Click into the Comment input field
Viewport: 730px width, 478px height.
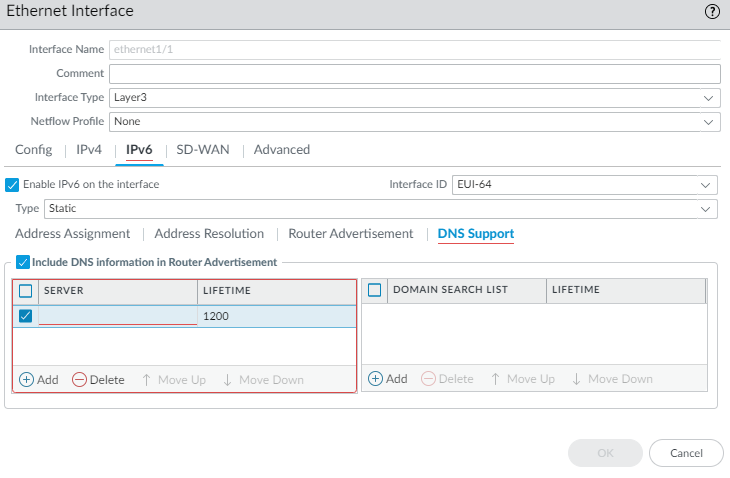(414, 74)
